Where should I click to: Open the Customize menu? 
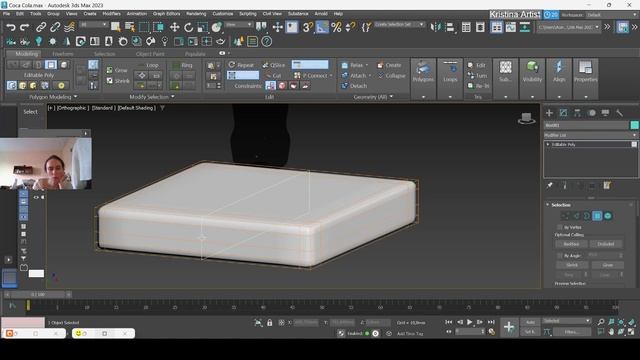pos(222,13)
